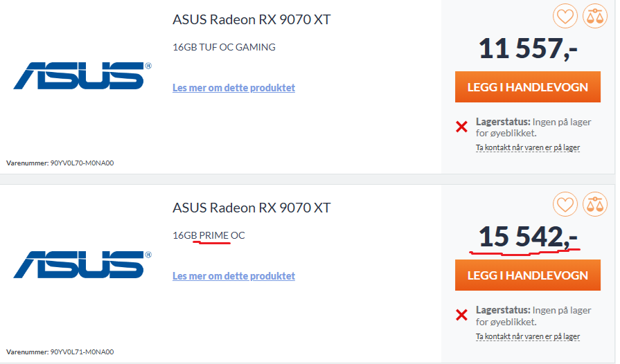
Task: Open 'Les mer om dette produktet' for TUF card
Action: (x=233, y=88)
